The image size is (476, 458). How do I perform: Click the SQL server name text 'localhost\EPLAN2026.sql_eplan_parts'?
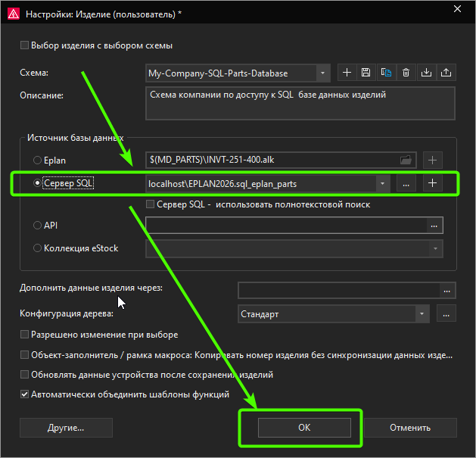tap(222, 184)
